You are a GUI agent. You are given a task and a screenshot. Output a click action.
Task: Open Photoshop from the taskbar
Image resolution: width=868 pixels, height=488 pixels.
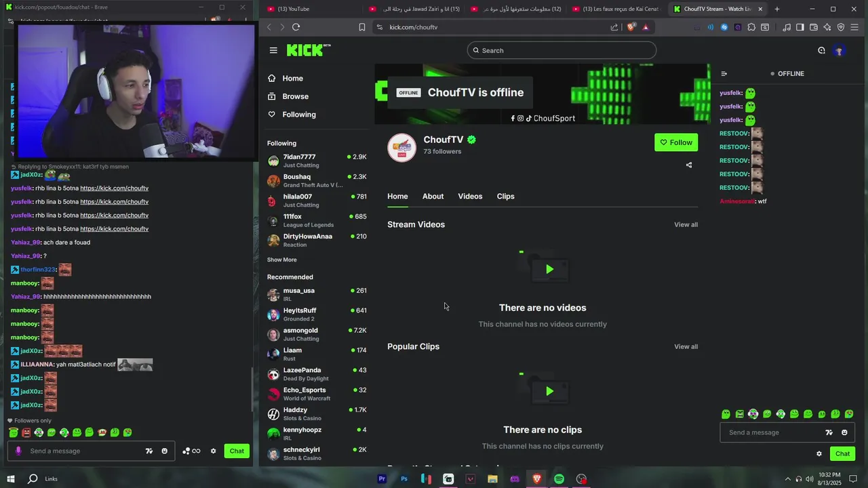click(x=404, y=479)
